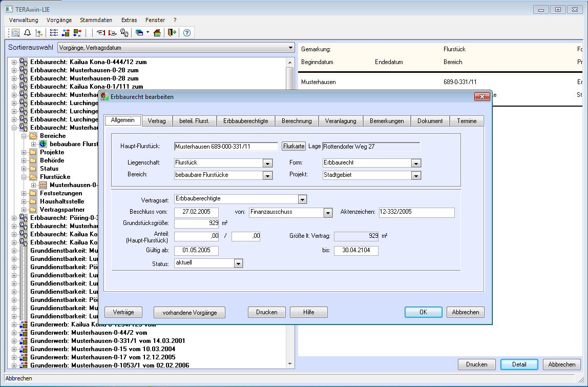Image resolution: width=588 pixels, height=387 pixels.
Task: Click the house icon in the toolbar
Action: click(x=157, y=33)
